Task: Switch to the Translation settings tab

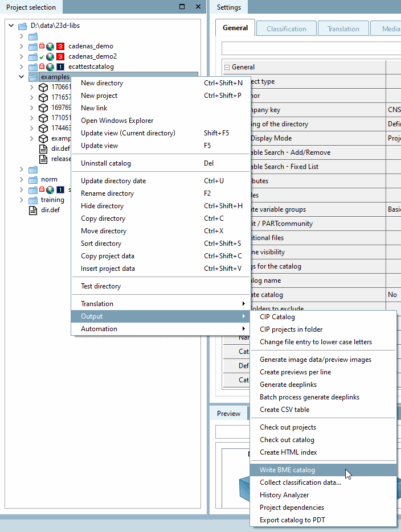Action: pos(343,28)
